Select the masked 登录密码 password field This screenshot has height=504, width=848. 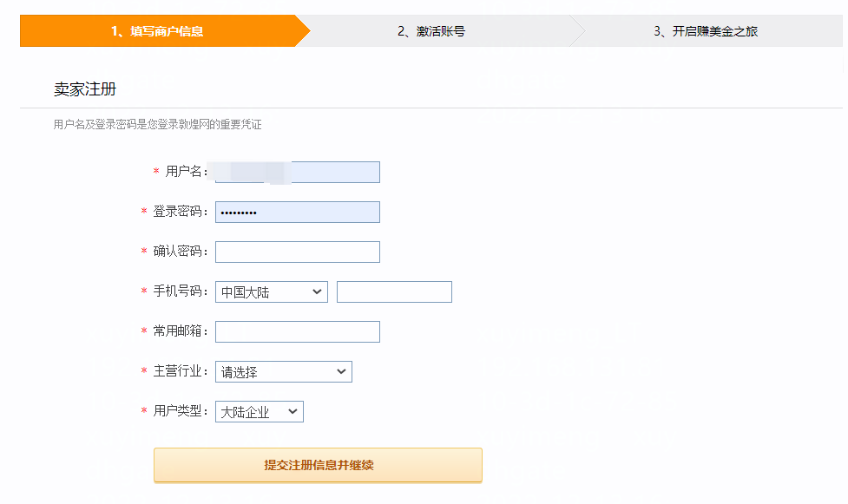[x=297, y=212]
